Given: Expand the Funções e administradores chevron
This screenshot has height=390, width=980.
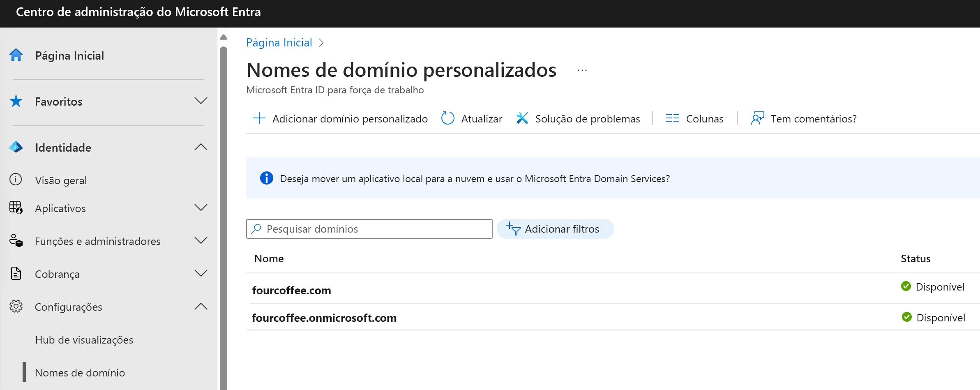Looking at the screenshot, I should tap(201, 240).
